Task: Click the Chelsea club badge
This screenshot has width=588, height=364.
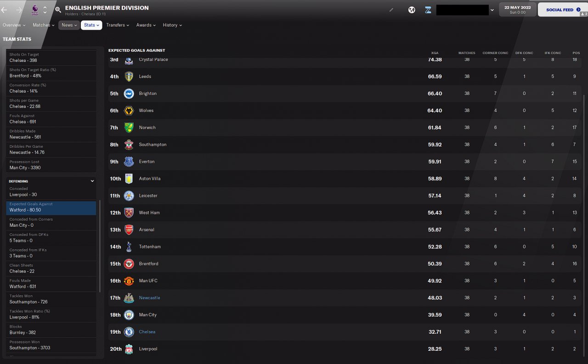Action: 129,332
